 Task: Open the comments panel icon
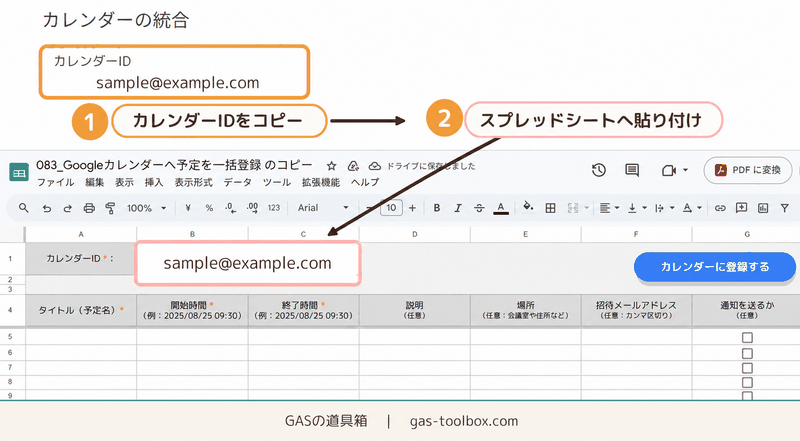(632, 170)
